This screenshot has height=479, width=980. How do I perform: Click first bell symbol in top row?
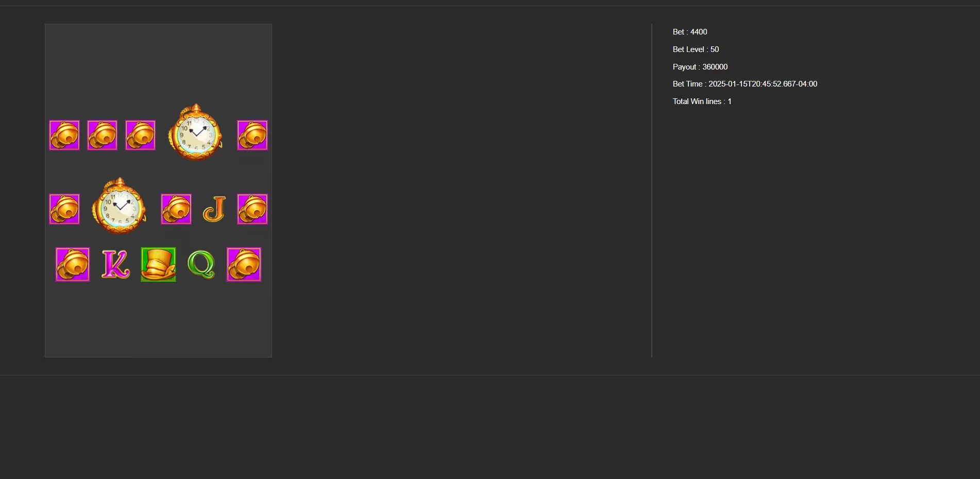64,135
